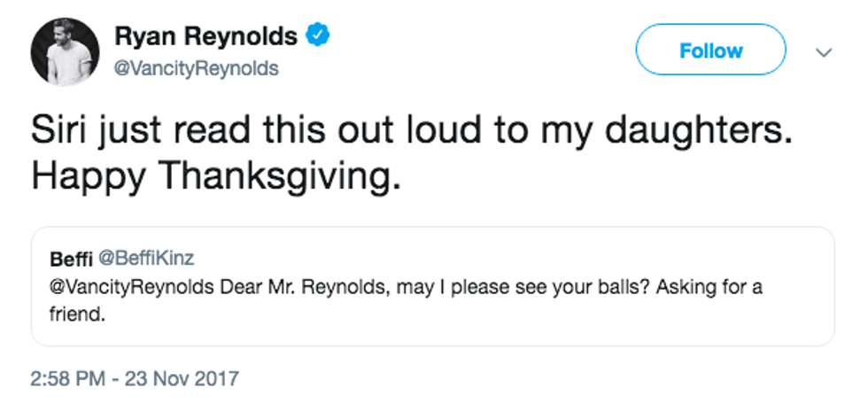
Task: Click the "Siri just read this" text
Action: (x=145, y=131)
